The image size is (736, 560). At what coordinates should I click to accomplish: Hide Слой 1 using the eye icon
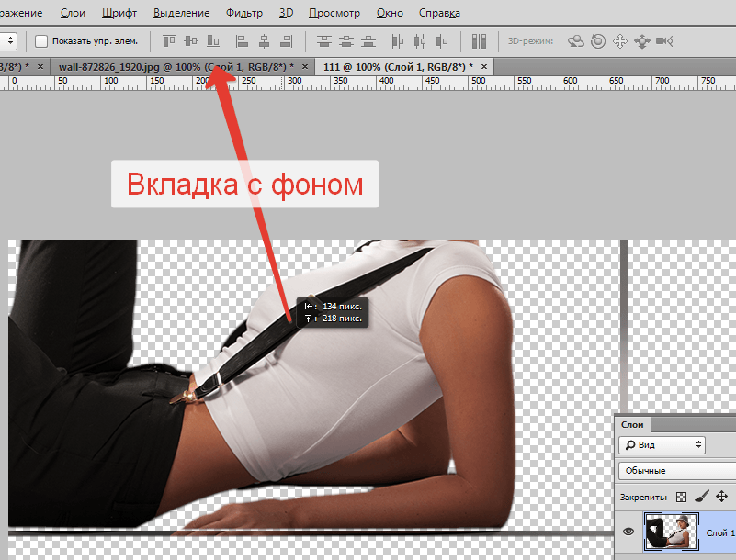(x=629, y=531)
